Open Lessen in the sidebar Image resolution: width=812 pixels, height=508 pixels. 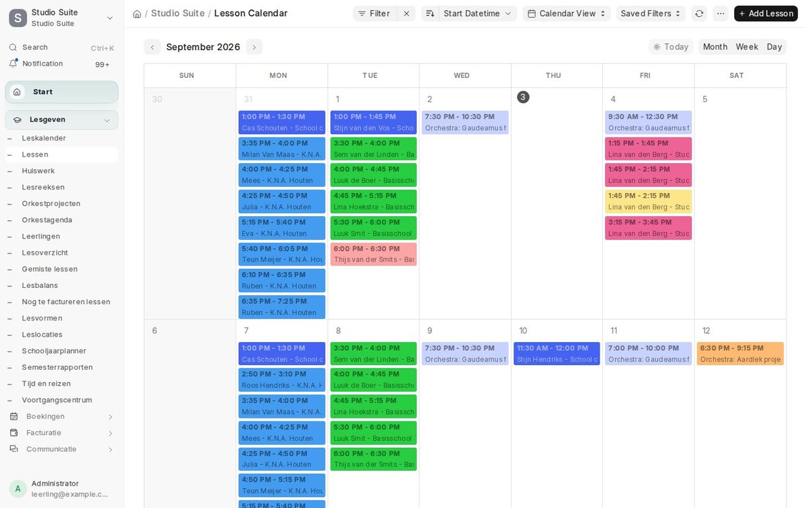pyautogui.click(x=62, y=154)
